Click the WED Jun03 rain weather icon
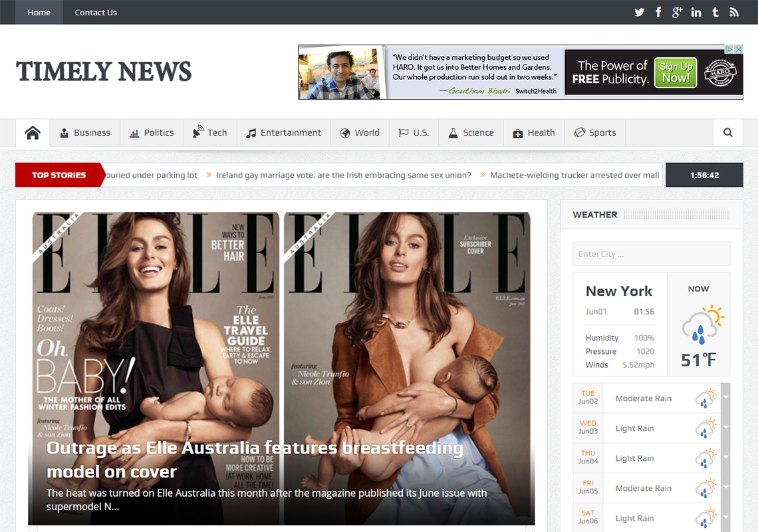The width and height of the screenshot is (758, 532). (705, 428)
